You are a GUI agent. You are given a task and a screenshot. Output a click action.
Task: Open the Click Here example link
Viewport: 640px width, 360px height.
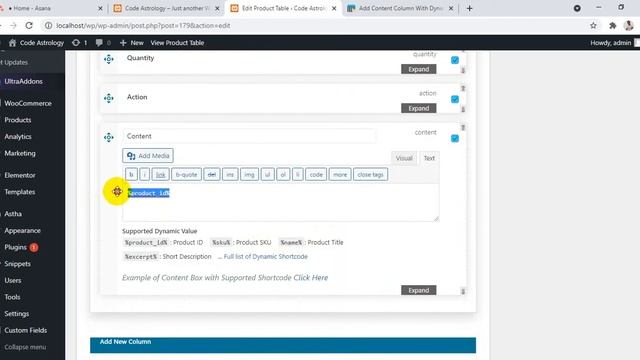tap(311, 278)
